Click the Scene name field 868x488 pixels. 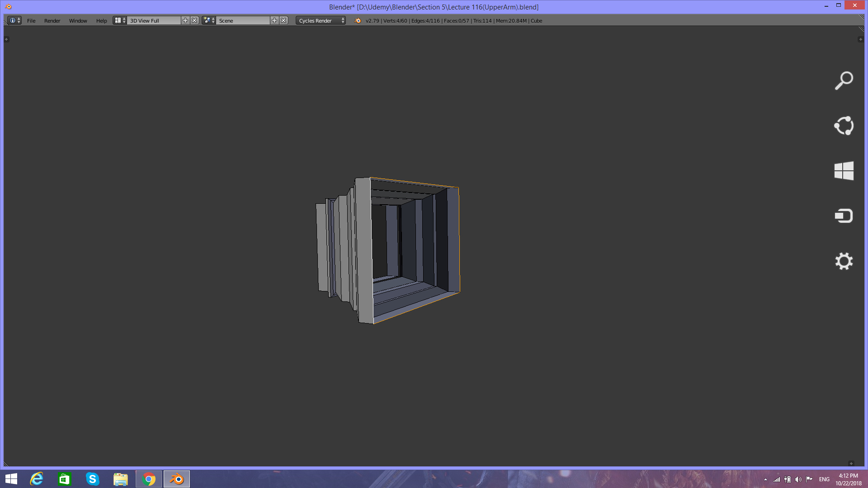coord(243,21)
